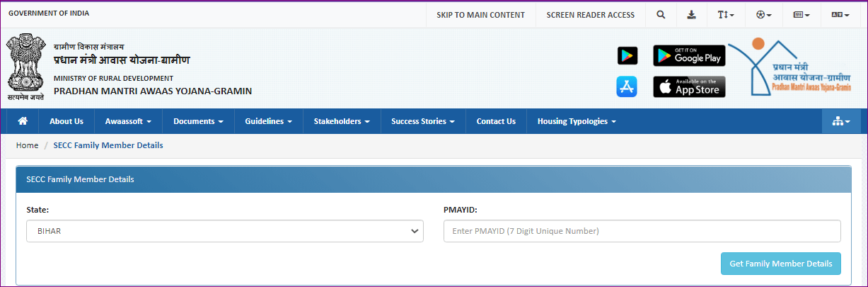Expand the Stakeholders dropdown menu
Screen dimensions: 868x287
[342, 121]
